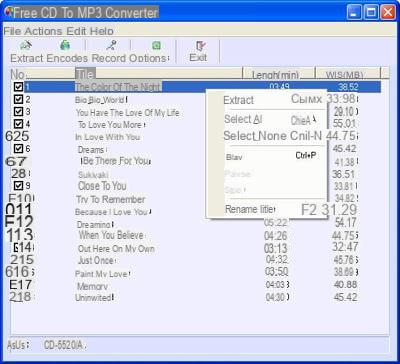The height and width of the screenshot is (364, 400).
Task: Open the Edit menu
Action: pyautogui.click(x=76, y=31)
